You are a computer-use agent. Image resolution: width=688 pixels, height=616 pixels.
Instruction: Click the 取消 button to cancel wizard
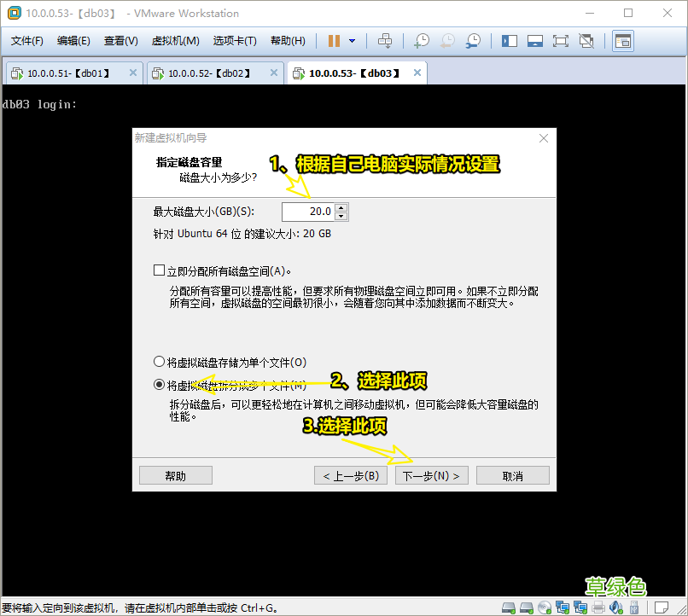[x=512, y=476]
